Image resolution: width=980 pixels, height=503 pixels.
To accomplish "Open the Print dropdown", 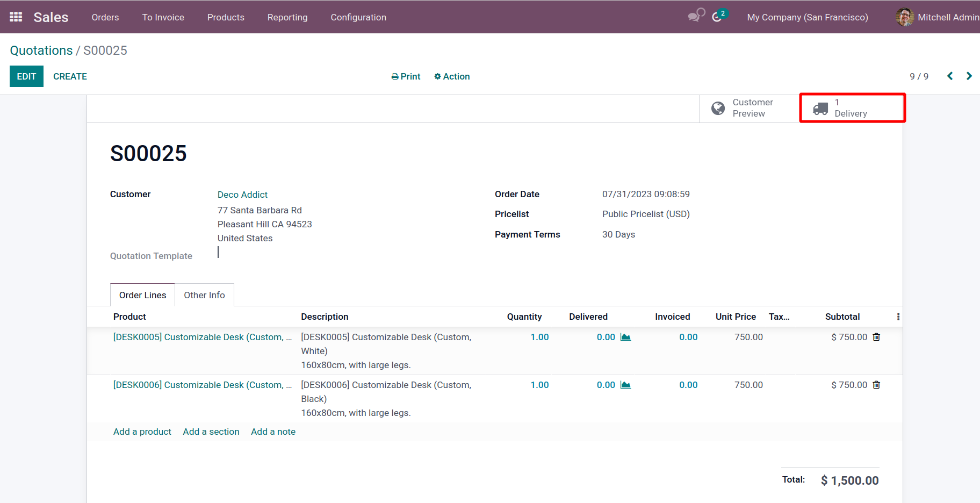I will tap(406, 76).
